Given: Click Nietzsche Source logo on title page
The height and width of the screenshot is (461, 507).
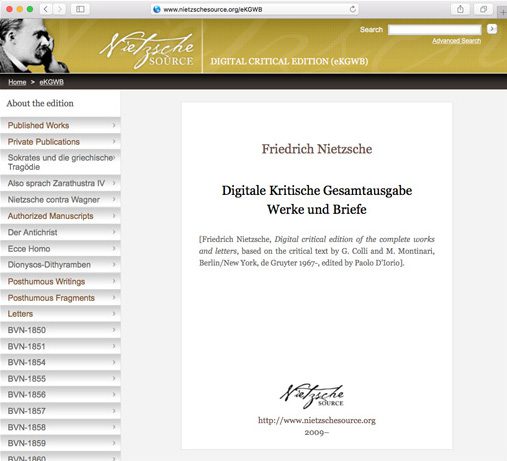Looking at the screenshot, I should [312, 396].
